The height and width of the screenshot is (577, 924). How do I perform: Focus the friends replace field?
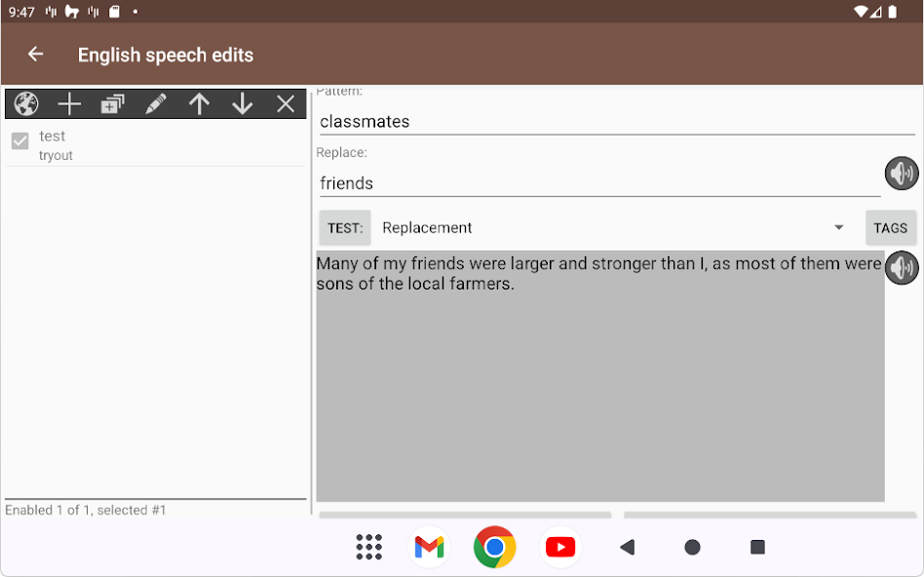coord(599,183)
